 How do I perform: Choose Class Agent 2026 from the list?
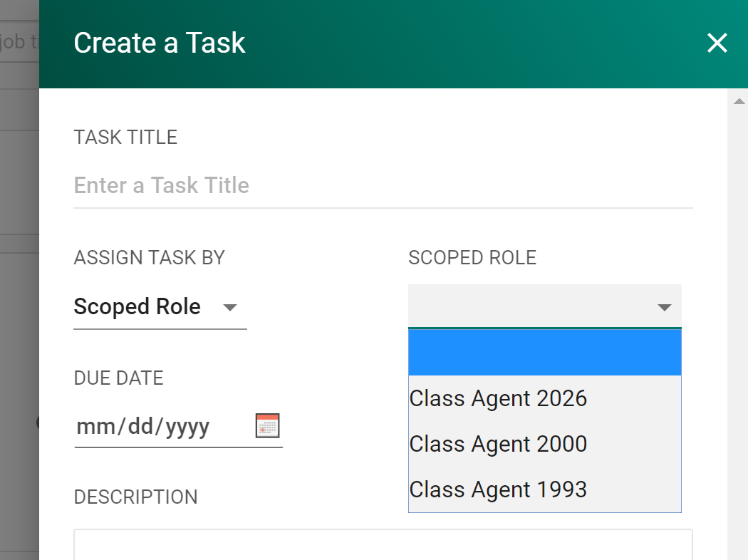pyautogui.click(x=499, y=398)
